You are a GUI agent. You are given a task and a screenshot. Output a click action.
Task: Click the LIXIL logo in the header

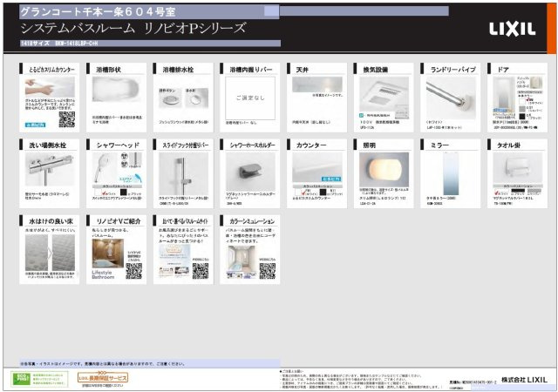click(512, 29)
